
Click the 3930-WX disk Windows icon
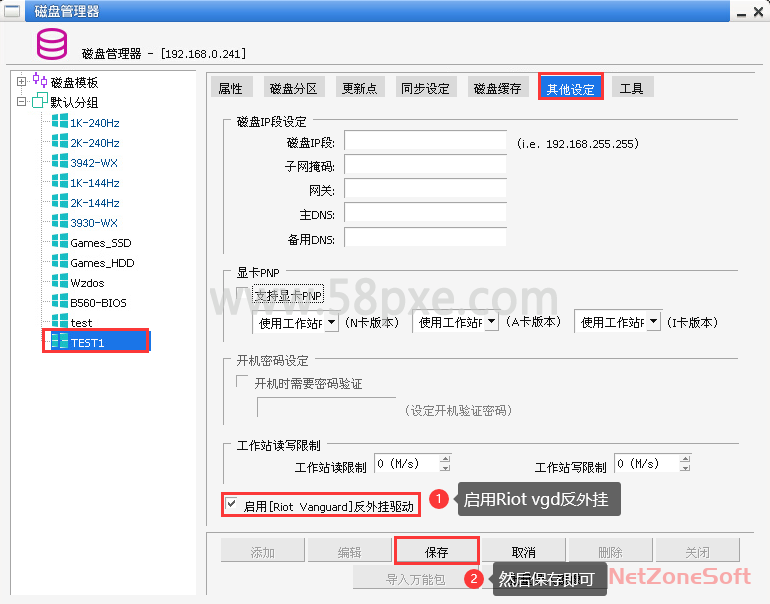[60, 222]
